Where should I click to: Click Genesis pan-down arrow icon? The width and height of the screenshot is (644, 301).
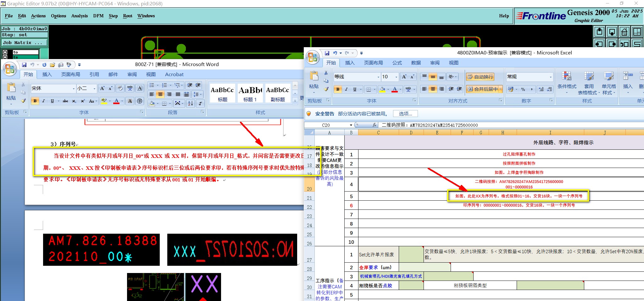(x=612, y=32)
